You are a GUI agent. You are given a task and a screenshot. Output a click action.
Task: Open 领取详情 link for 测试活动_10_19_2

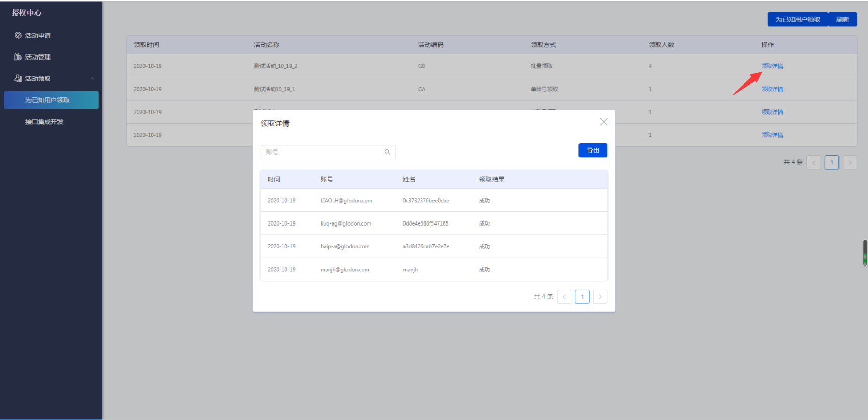click(772, 66)
